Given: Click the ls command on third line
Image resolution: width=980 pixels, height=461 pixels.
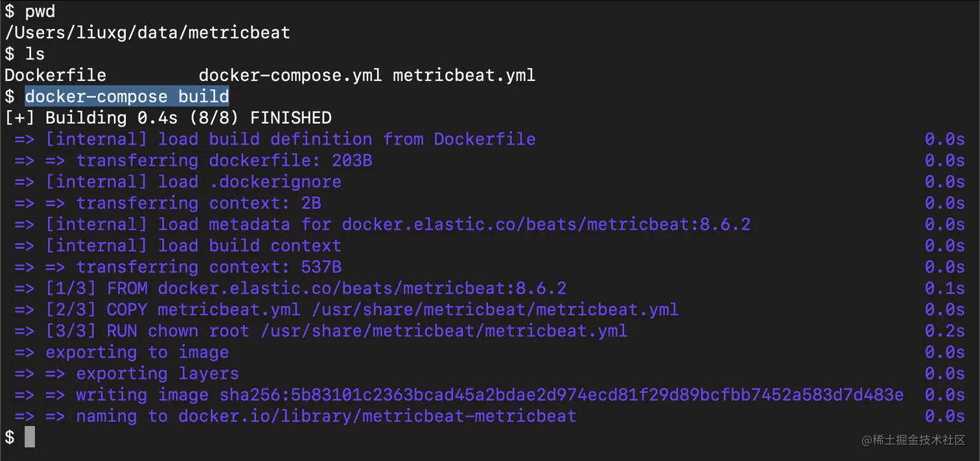Looking at the screenshot, I should click(x=35, y=54).
